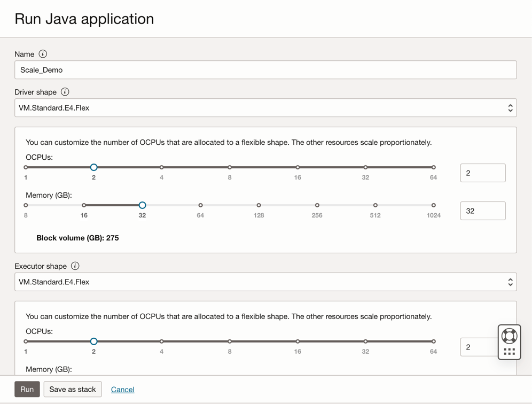Set driver OCPUs slider to 1
Screen dimensions: 532x404
[26, 167]
